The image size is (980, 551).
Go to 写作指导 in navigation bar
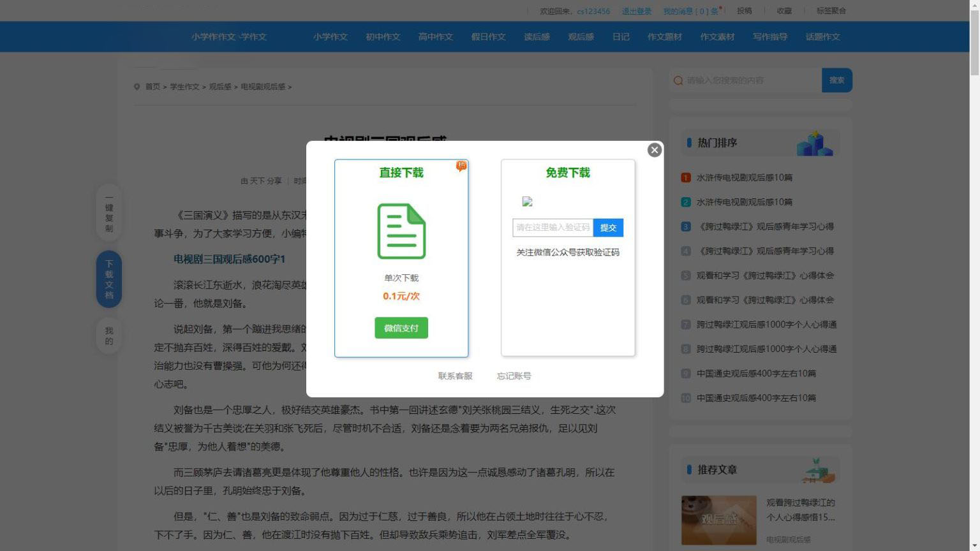pyautogui.click(x=769, y=37)
